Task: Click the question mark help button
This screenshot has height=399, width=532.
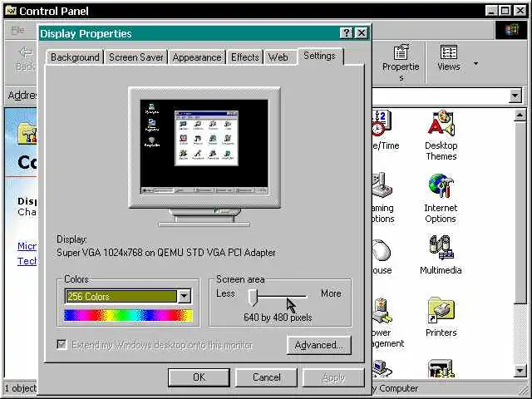Action: [x=347, y=33]
